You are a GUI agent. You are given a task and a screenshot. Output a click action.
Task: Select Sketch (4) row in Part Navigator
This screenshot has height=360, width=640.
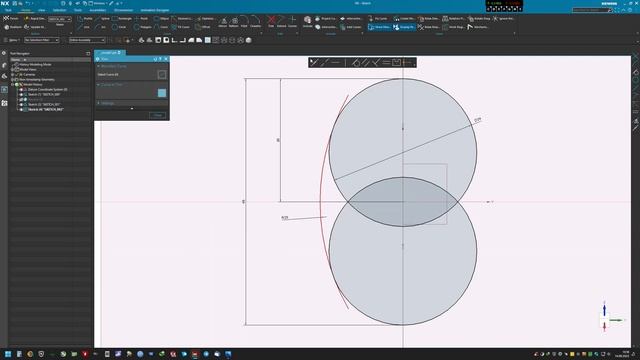(46, 109)
